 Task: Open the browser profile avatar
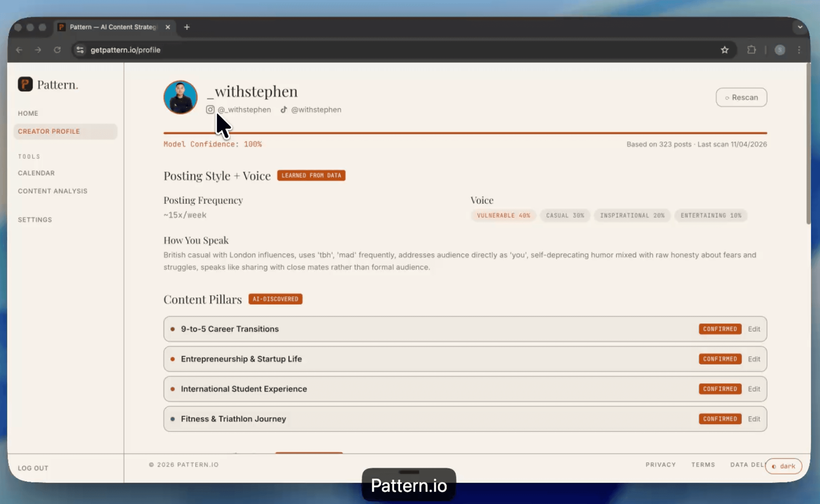pyautogui.click(x=780, y=50)
